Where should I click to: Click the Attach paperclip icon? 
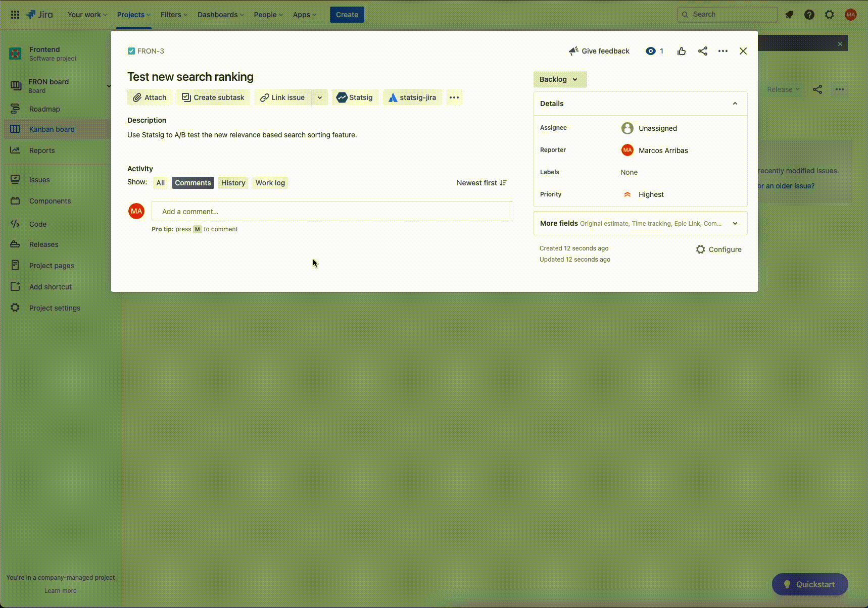pos(137,97)
